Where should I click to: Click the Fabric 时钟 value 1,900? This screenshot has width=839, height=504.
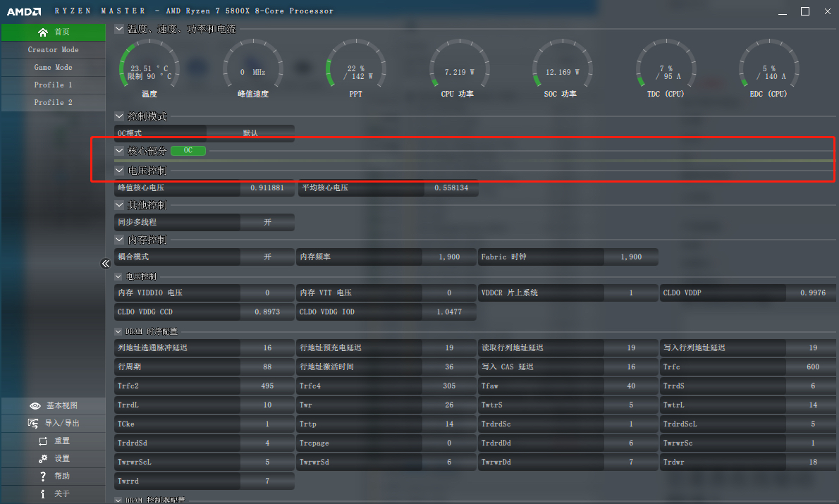(x=631, y=257)
